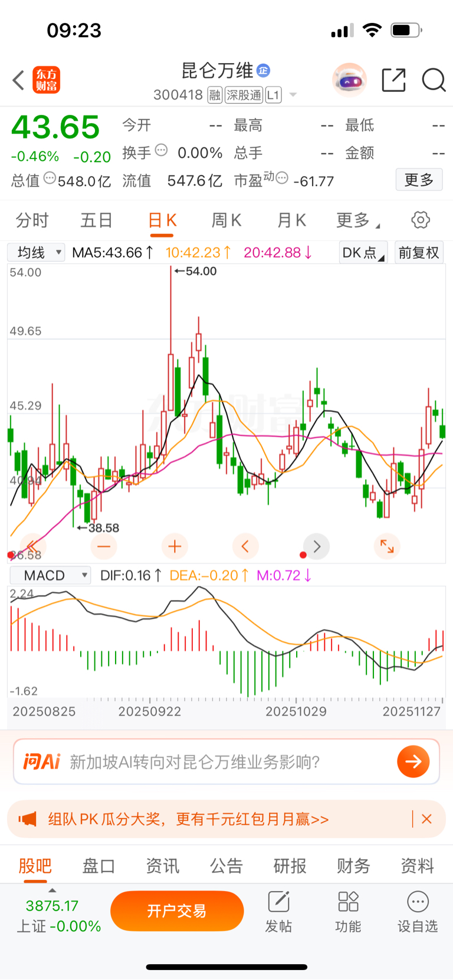Open the 财务 tab

(353, 866)
